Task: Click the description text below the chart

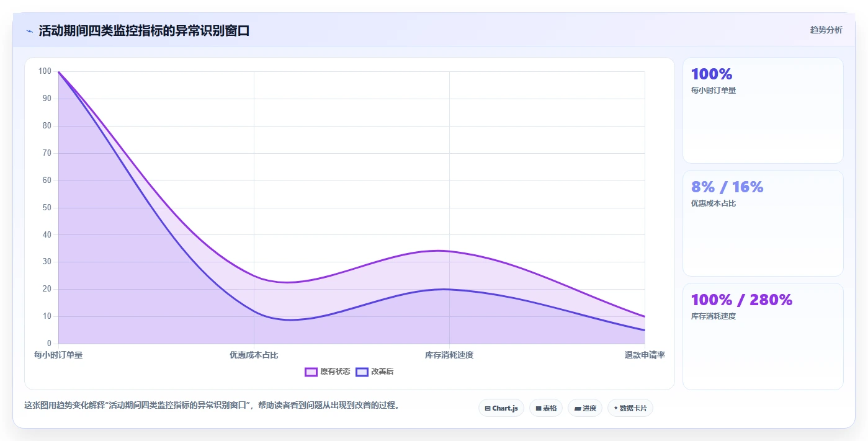Action: point(212,406)
